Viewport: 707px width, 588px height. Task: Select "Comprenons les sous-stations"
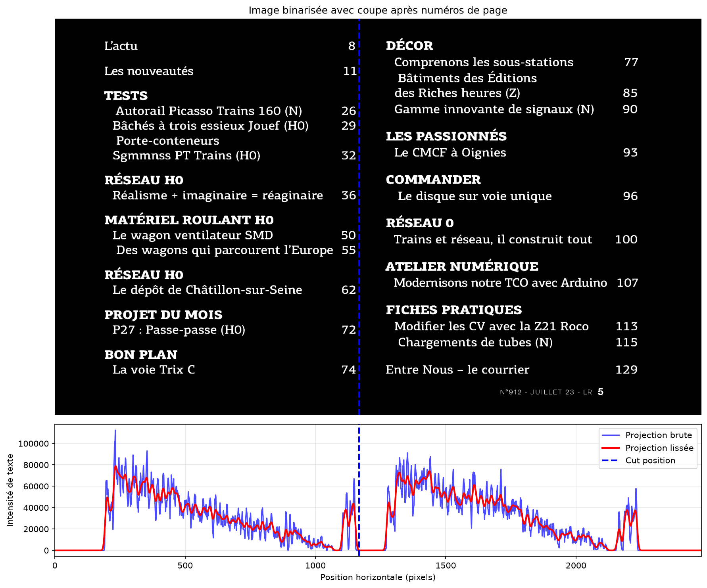pos(484,62)
